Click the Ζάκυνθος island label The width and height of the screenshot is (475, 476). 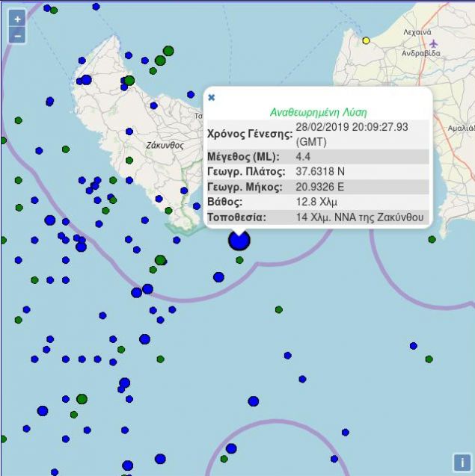165,146
